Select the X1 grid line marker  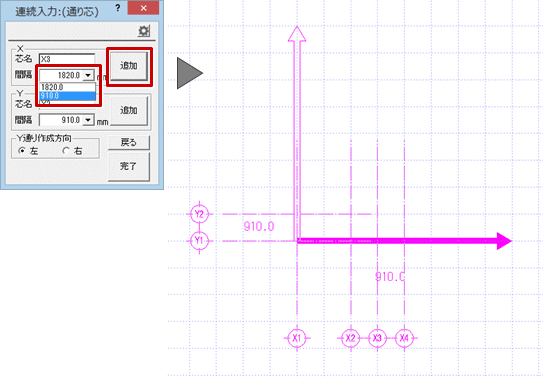click(x=297, y=338)
